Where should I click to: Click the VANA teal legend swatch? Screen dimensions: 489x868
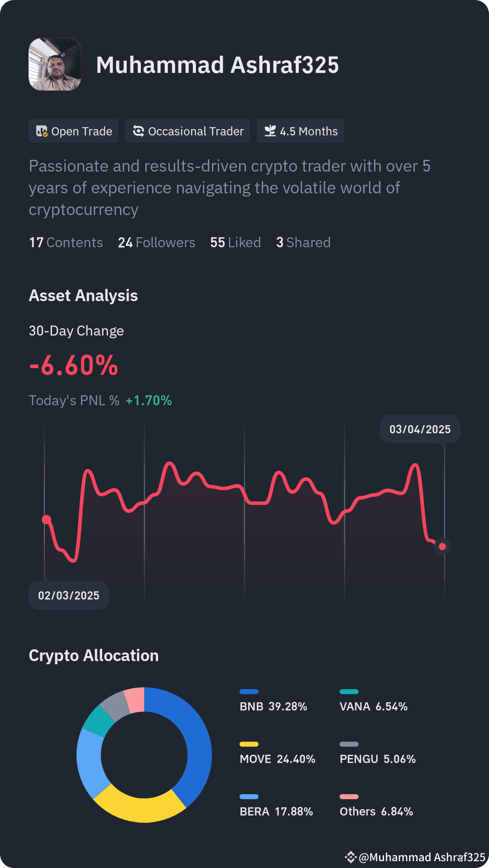349,691
